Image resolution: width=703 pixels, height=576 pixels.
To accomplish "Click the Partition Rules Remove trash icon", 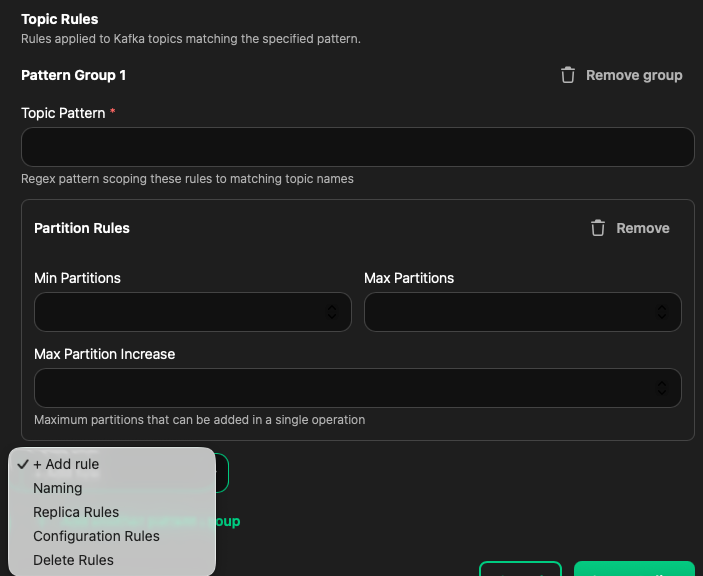I will click(x=598, y=228).
